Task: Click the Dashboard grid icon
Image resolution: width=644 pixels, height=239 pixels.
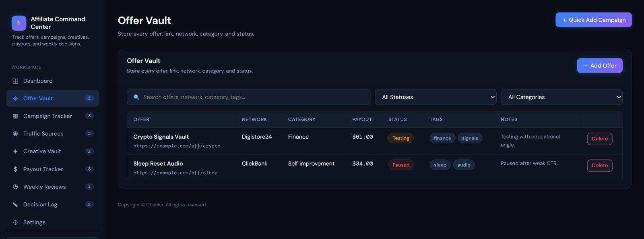Action: pyautogui.click(x=15, y=81)
